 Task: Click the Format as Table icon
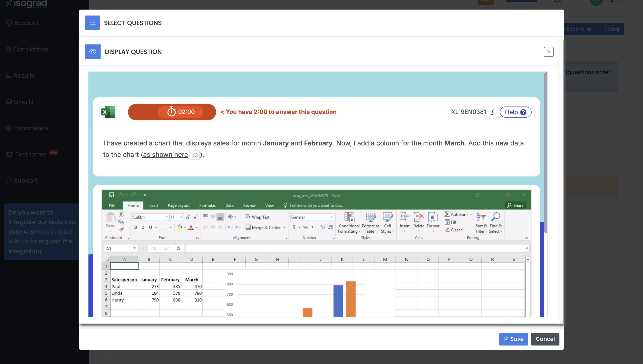371,217
